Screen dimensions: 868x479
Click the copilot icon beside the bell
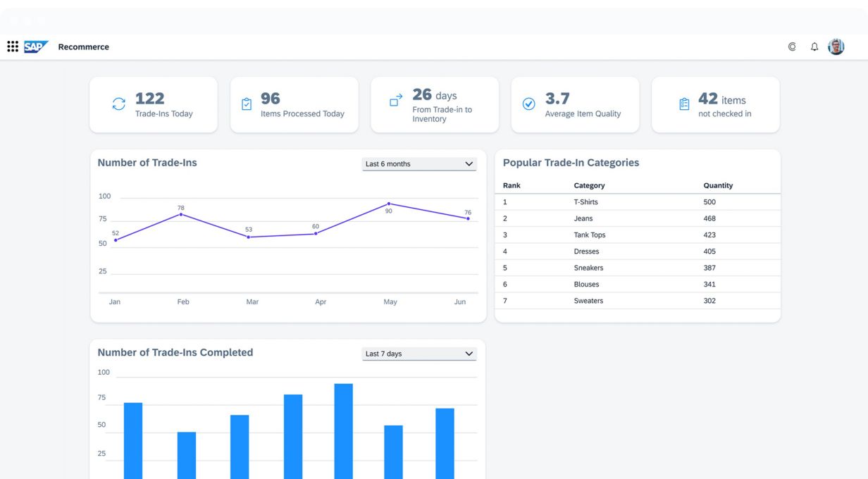pyautogui.click(x=792, y=47)
